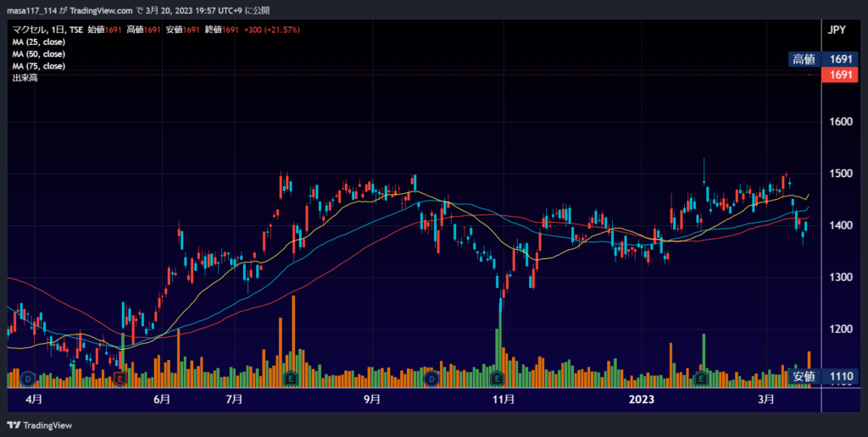Image resolution: width=868 pixels, height=437 pixels.
Task: Click the +300 (+21.57%) change value
Action: click(x=272, y=30)
